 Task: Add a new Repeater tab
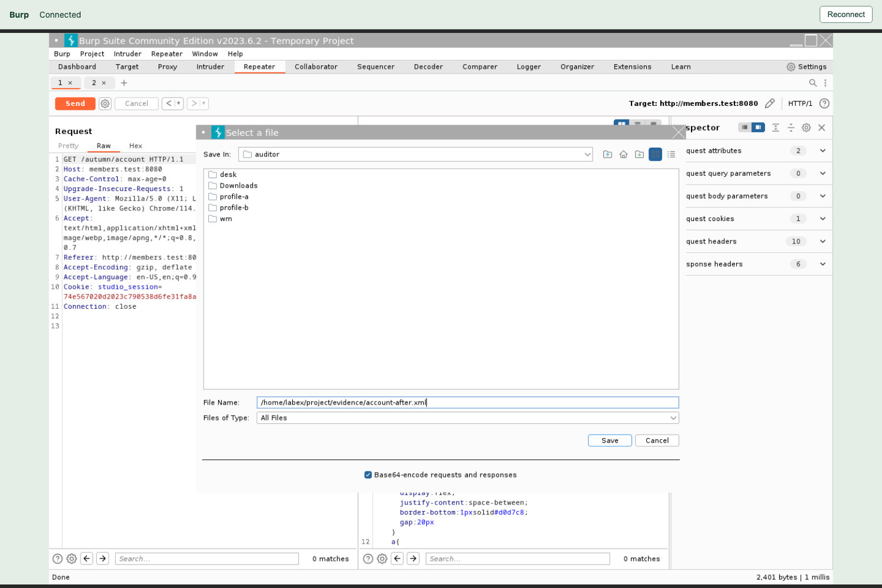[124, 83]
